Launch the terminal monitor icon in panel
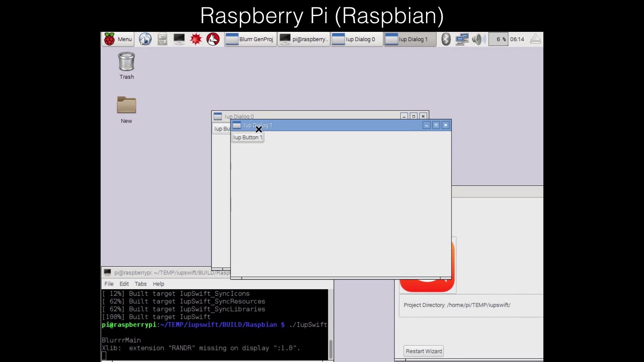Viewport: 644px width, 362px height. tap(179, 39)
